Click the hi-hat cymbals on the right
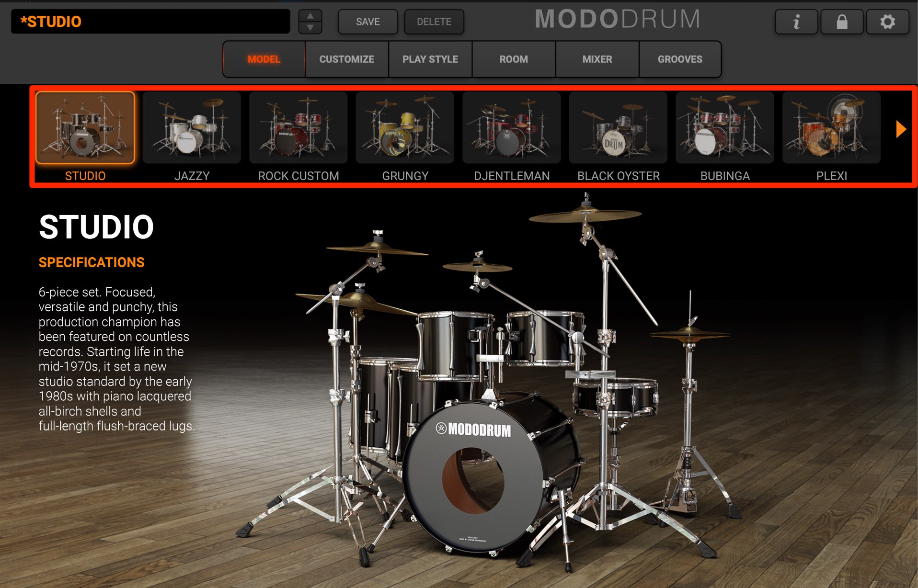Screen dimensions: 918x588 [690, 334]
